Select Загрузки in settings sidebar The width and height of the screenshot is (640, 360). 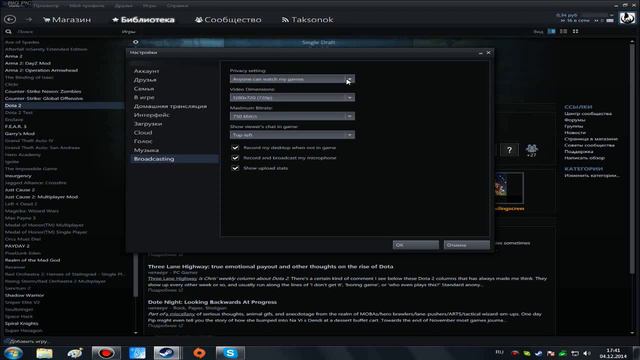[148, 124]
